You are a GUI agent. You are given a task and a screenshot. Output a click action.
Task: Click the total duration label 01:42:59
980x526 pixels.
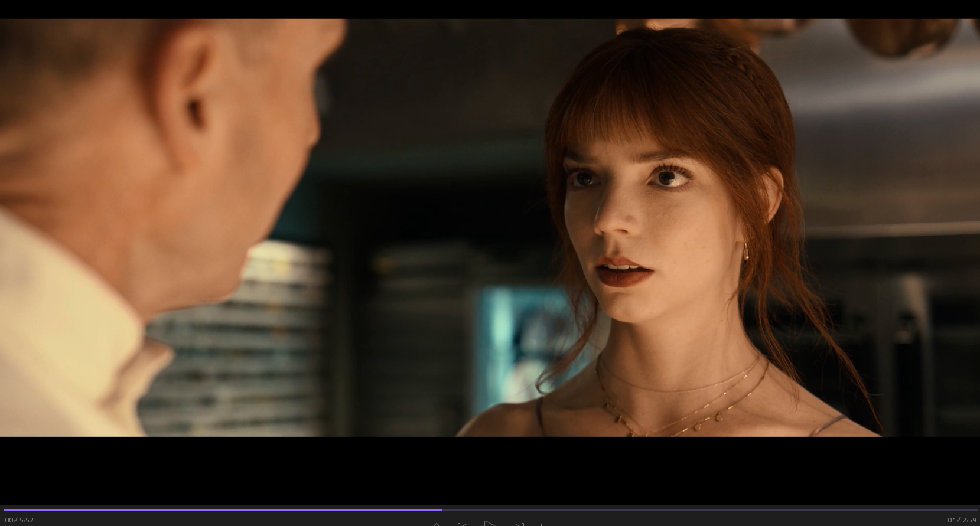(962, 520)
